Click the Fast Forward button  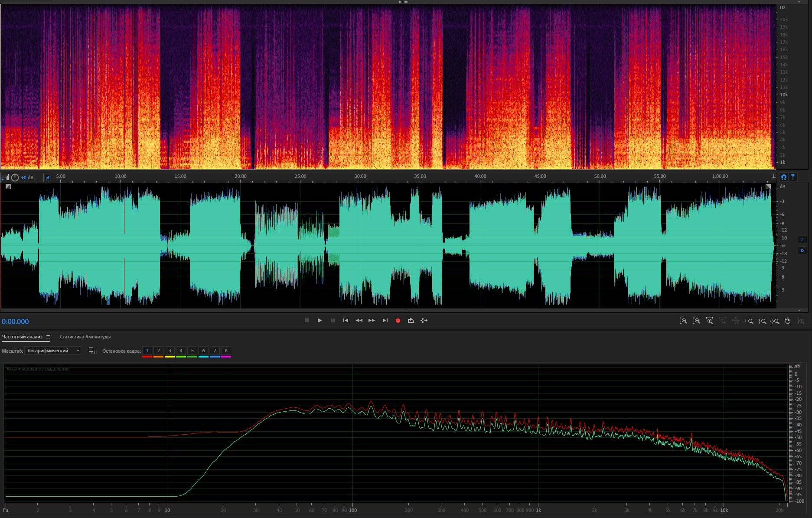point(372,321)
